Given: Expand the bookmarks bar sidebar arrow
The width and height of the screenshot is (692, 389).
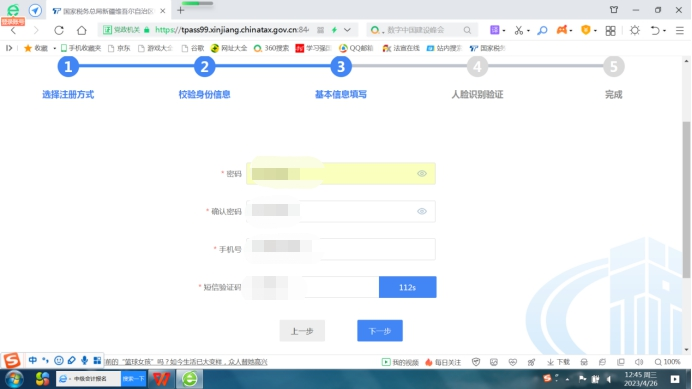Looking at the screenshot, I should [x=9, y=48].
